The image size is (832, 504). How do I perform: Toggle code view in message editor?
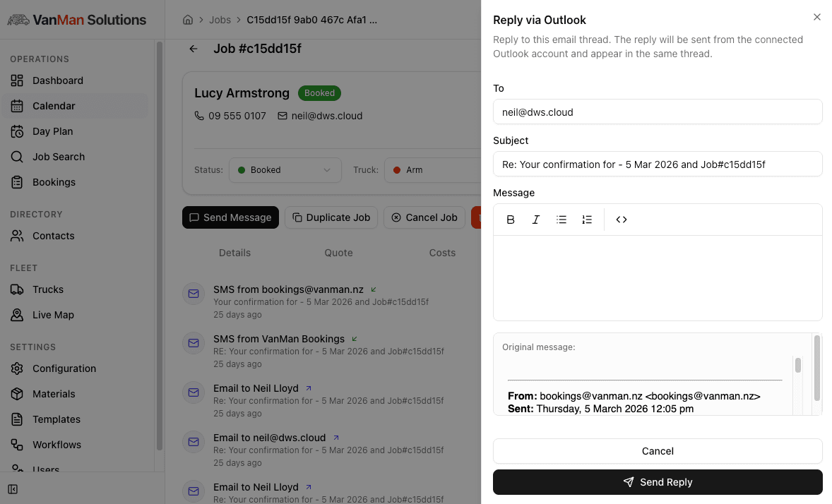pos(622,220)
